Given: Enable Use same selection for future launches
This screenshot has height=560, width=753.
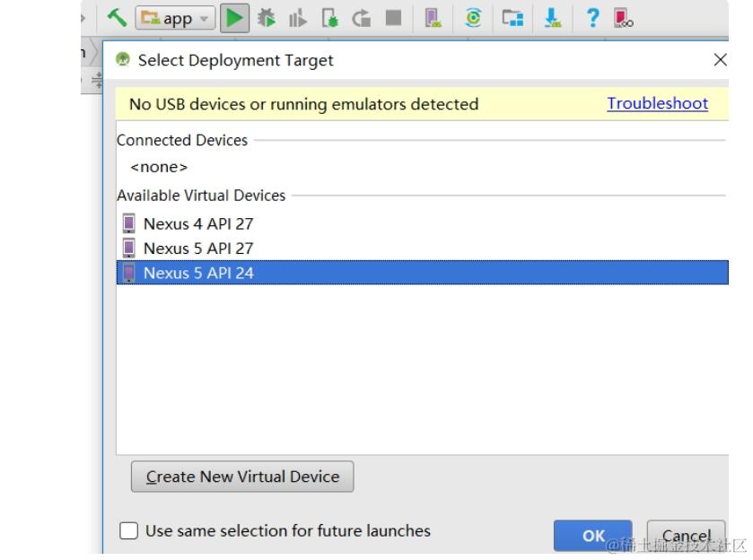Looking at the screenshot, I should pos(128,530).
